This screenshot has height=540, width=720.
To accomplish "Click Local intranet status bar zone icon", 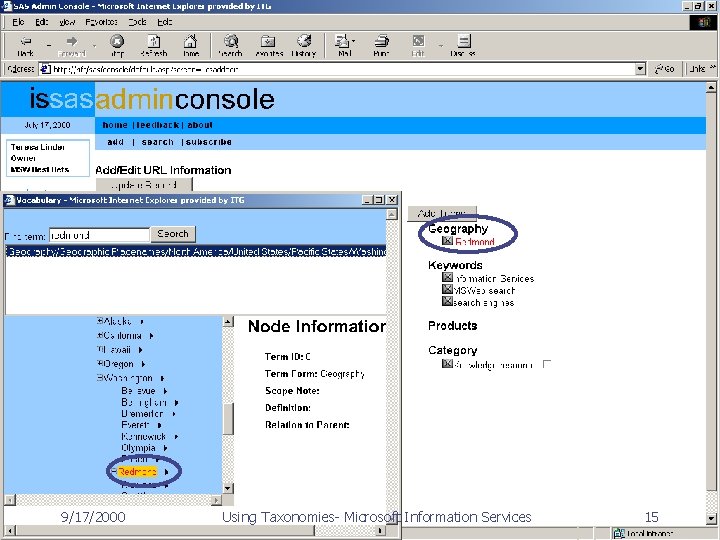I will click(x=619, y=534).
